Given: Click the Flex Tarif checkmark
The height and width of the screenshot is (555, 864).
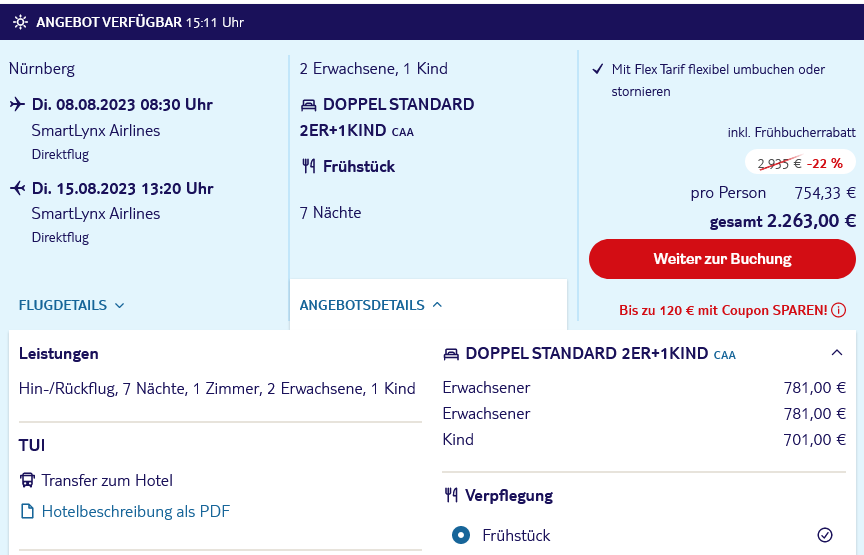Looking at the screenshot, I should pos(597,69).
